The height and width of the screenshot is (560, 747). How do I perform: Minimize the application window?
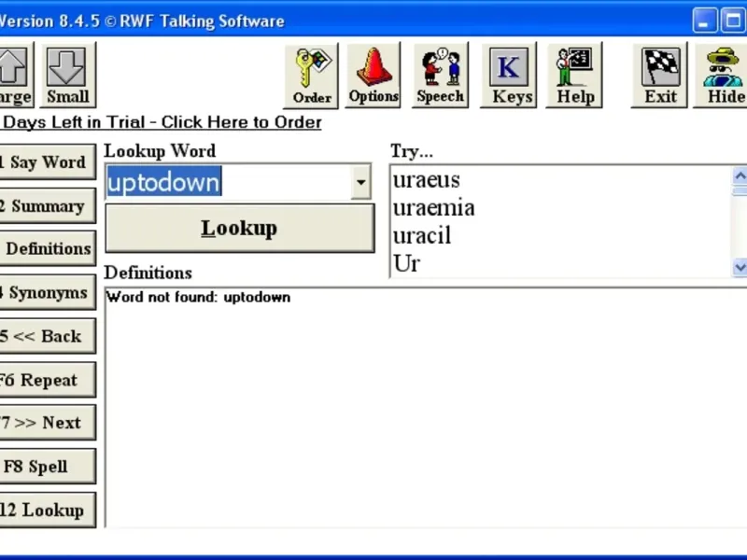[x=704, y=20]
